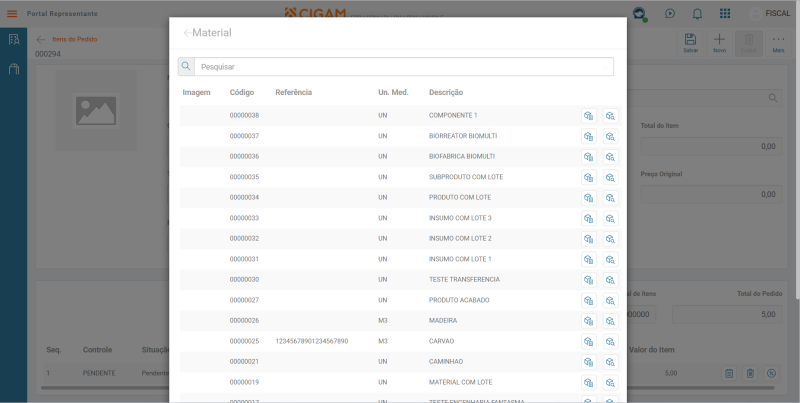The image size is (800, 403).
Task: Click the box-with-document icon for INSUMO COM LOTE 3
Action: (589, 218)
